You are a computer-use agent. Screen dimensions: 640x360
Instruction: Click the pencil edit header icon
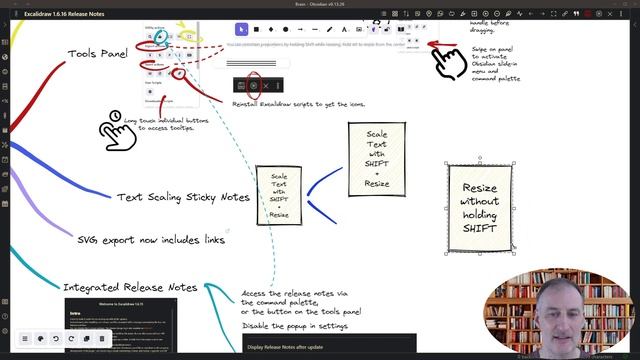[x=463, y=14]
